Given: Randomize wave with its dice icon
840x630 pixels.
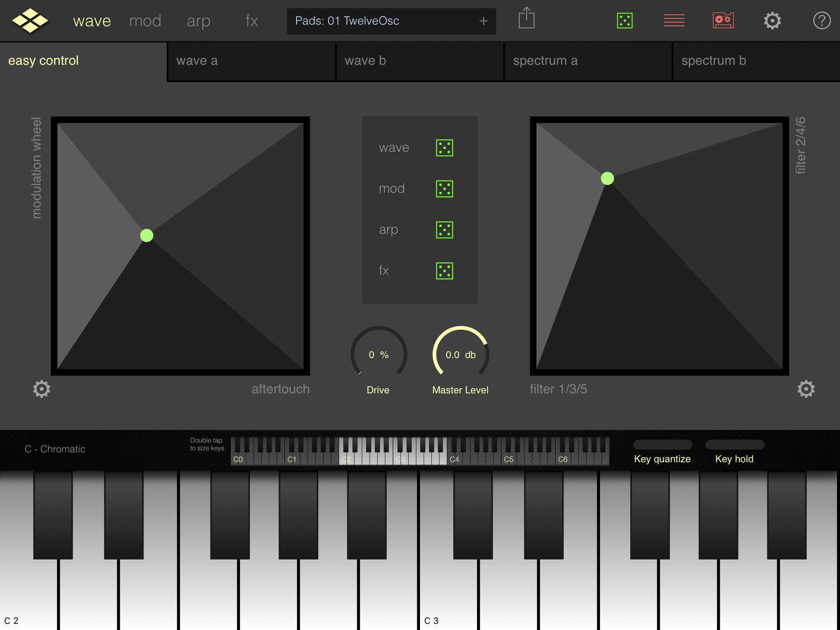Looking at the screenshot, I should pyautogui.click(x=444, y=148).
